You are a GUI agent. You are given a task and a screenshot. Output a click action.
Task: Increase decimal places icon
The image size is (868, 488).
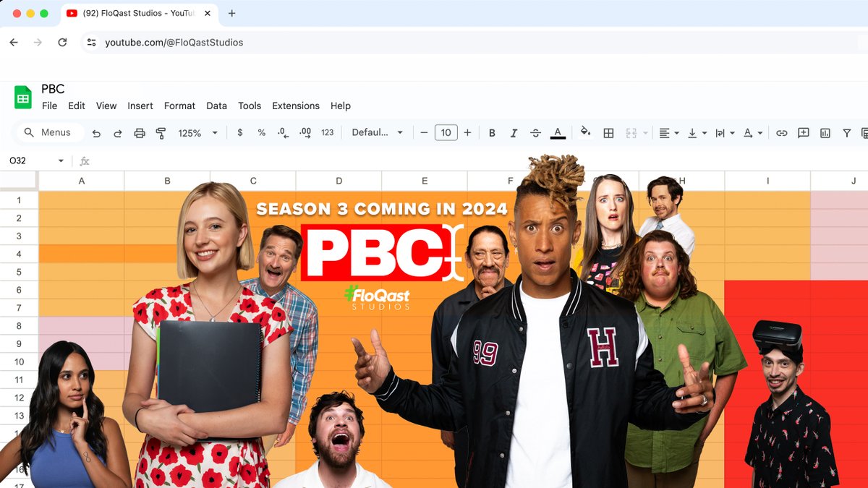click(305, 133)
